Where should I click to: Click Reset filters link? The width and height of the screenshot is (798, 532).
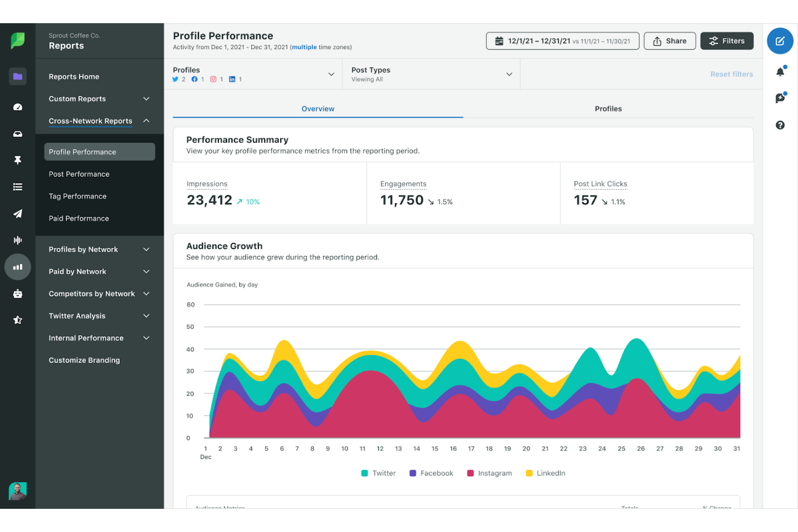(731, 74)
